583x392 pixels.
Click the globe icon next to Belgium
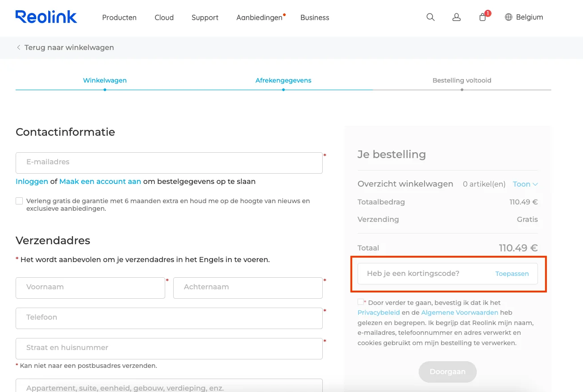pyautogui.click(x=508, y=17)
